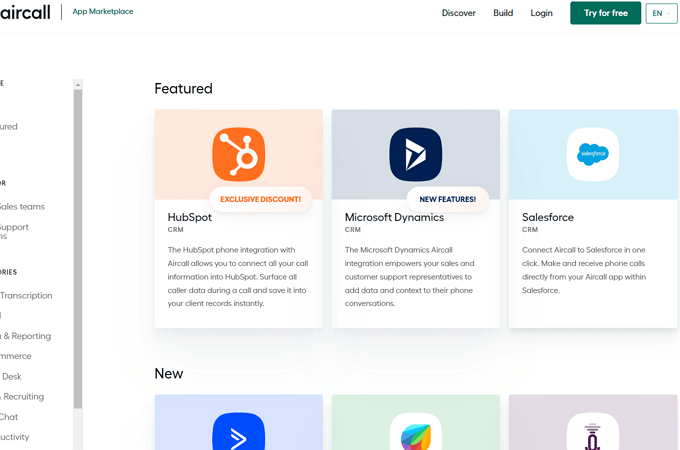Screen dimensions: 680x450
Task: Open the EN language dropdown
Action: (661, 13)
